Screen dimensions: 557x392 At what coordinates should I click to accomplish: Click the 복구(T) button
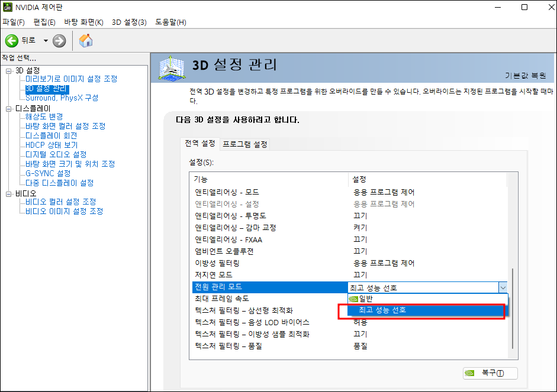(490, 373)
